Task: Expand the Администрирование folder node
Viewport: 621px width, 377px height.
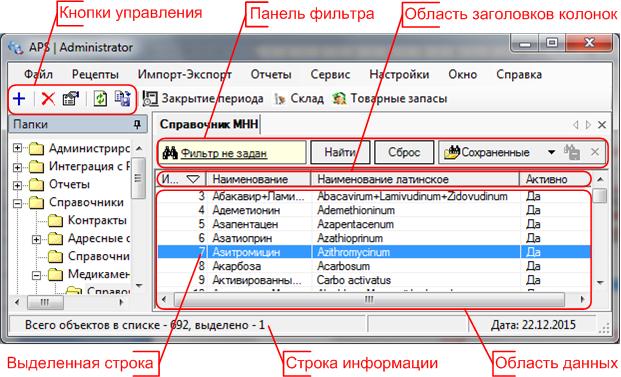Action: tap(17, 148)
